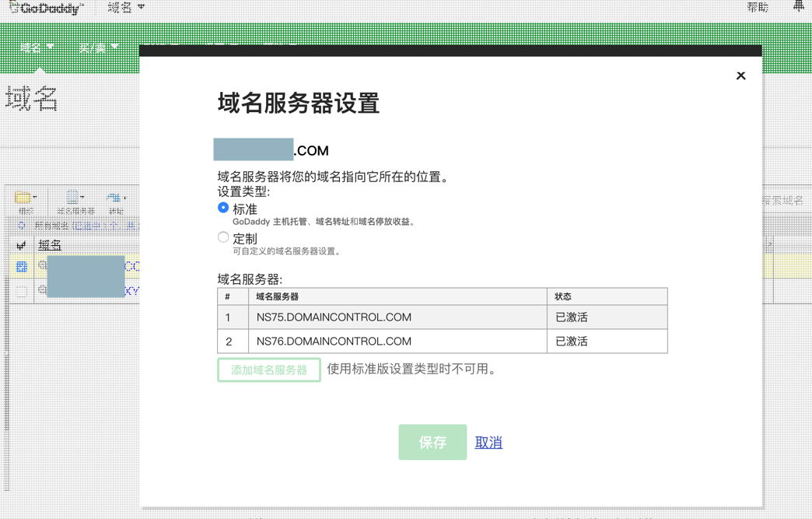Close the nameserver settings dialog with X
The image size is (812, 519).
pos(740,75)
